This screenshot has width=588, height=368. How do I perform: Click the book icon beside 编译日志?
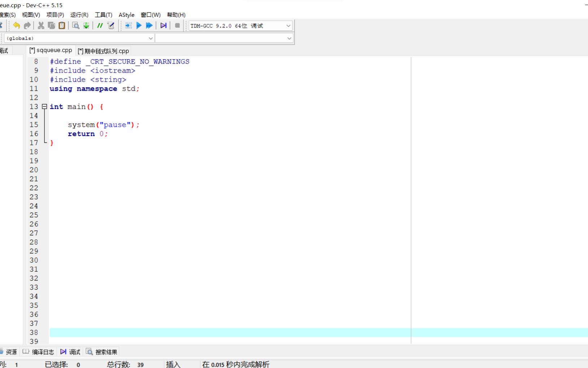pos(26,351)
